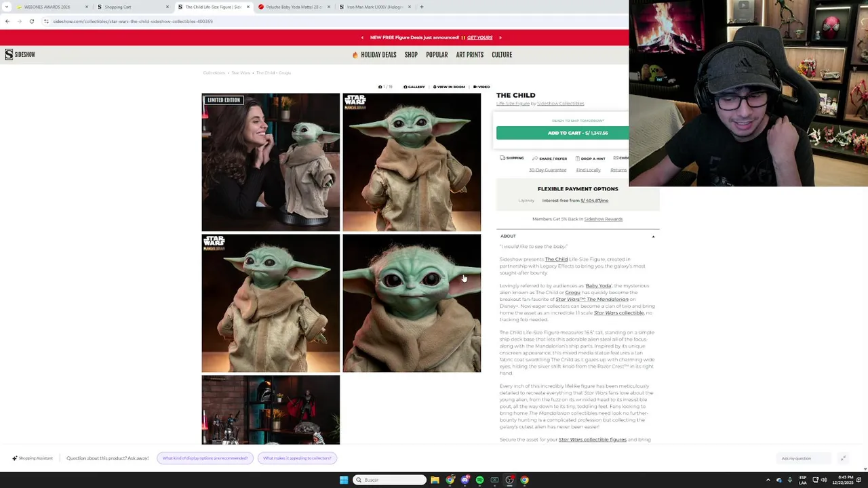Open the bottom-left Child figure photo
This screenshot has width=868, height=488.
tap(271, 303)
